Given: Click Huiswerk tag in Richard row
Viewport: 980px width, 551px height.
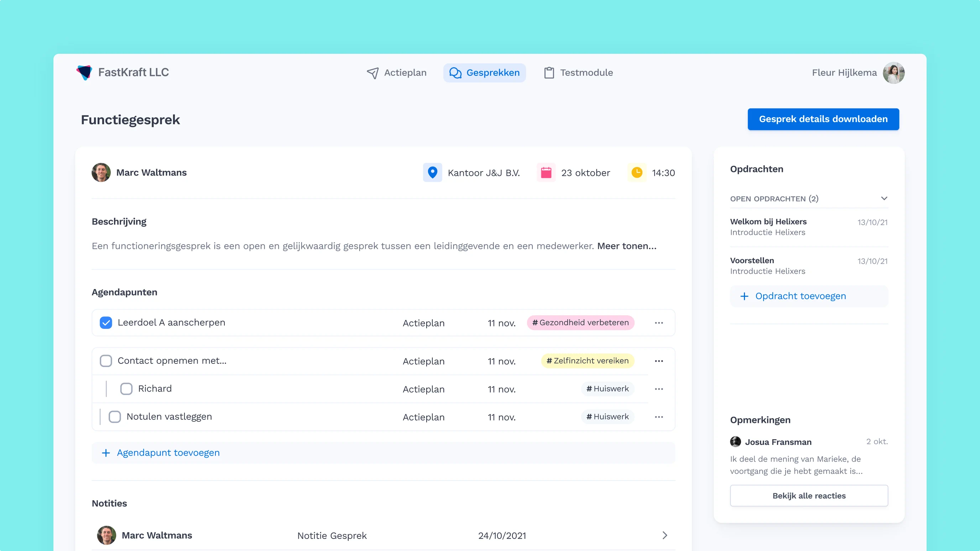Looking at the screenshot, I should pos(608,389).
